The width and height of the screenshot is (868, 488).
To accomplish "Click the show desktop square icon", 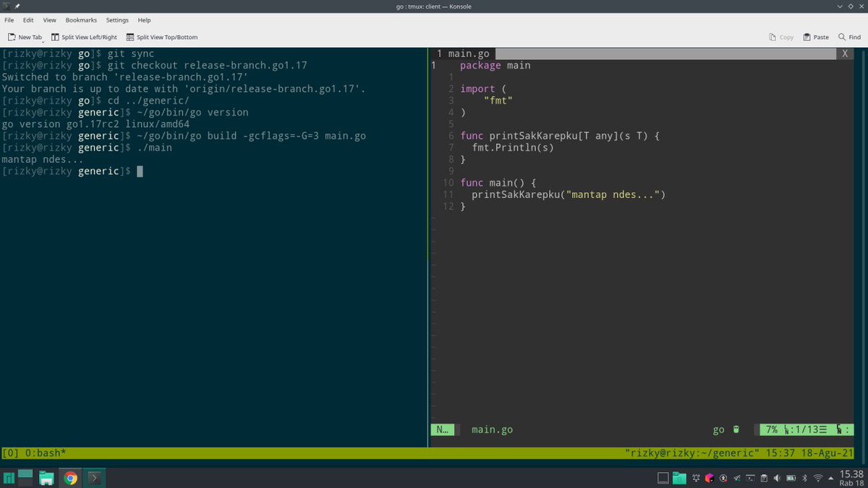I will pyautogui.click(x=663, y=478).
